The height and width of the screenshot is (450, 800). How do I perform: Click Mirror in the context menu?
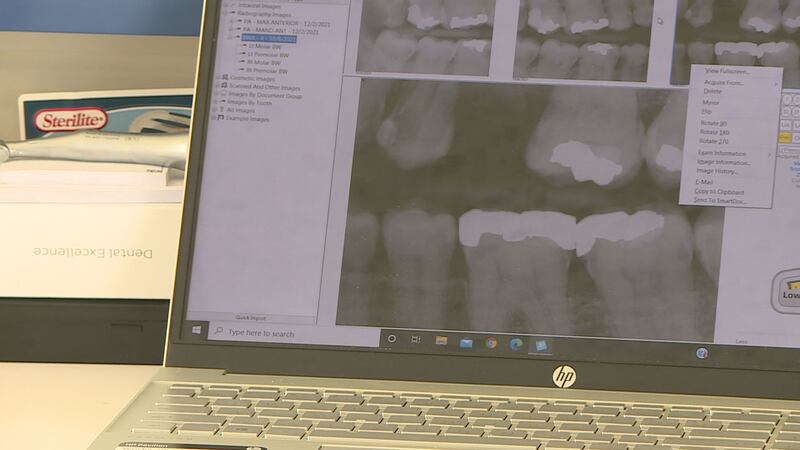(711, 102)
